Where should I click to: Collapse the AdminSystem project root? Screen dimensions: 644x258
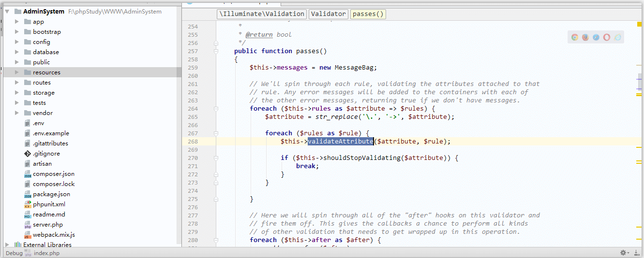(7, 12)
